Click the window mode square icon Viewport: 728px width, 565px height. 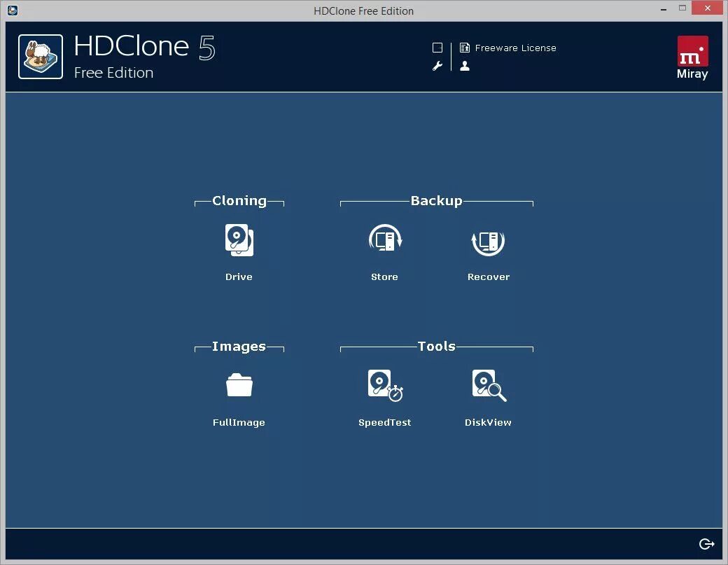[437, 48]
